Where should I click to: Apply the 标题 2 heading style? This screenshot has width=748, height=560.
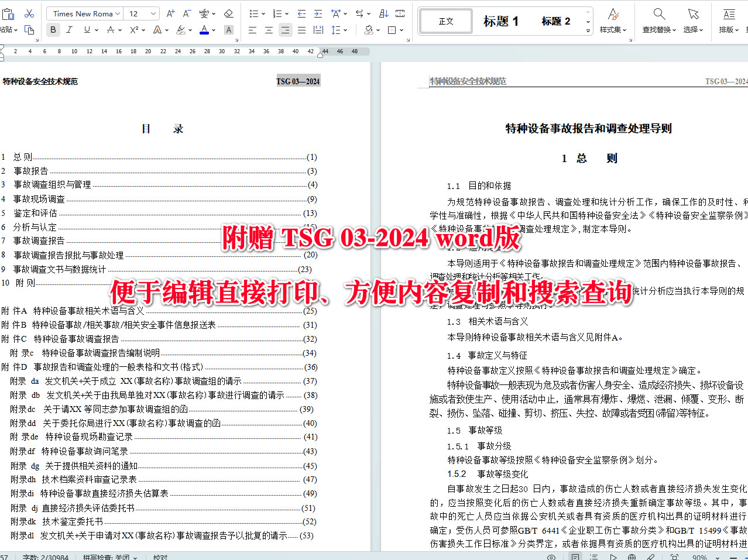click(555, 21)
